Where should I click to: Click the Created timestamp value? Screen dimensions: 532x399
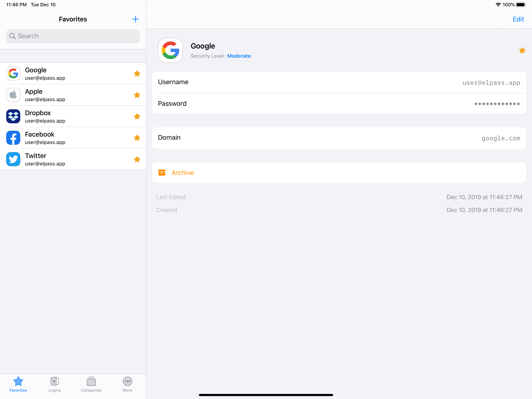[x=484, y=210]
